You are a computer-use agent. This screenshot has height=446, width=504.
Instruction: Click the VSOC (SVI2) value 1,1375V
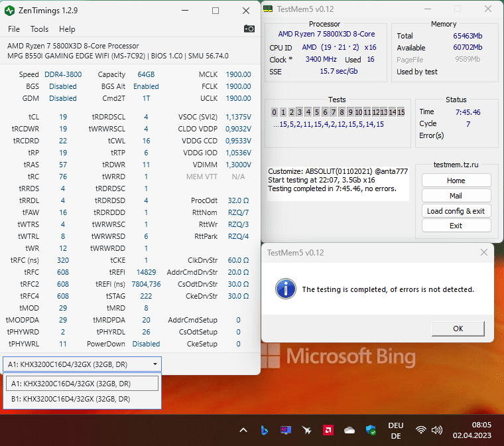point(238,117)
